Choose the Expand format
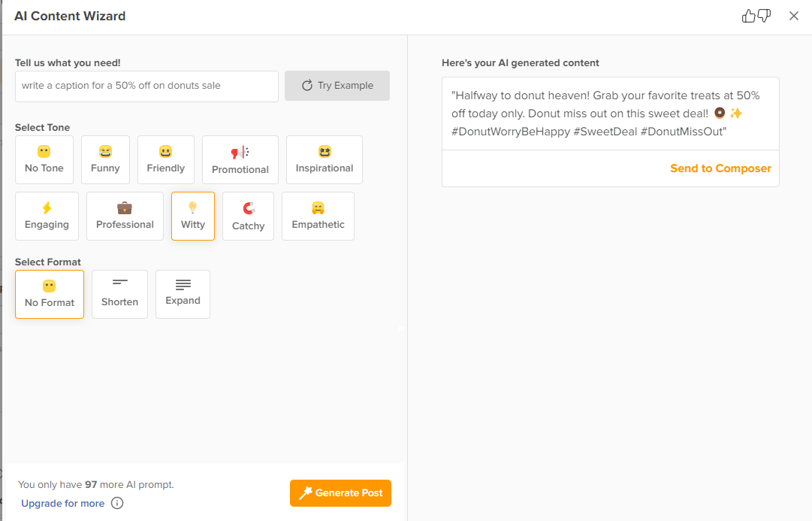The width and height of the screenshot is (812, 521). pos(183,294)
